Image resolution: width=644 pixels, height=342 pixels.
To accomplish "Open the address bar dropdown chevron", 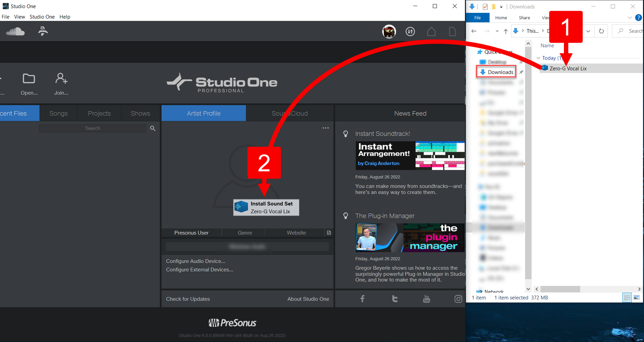I will tap(588, 31).
